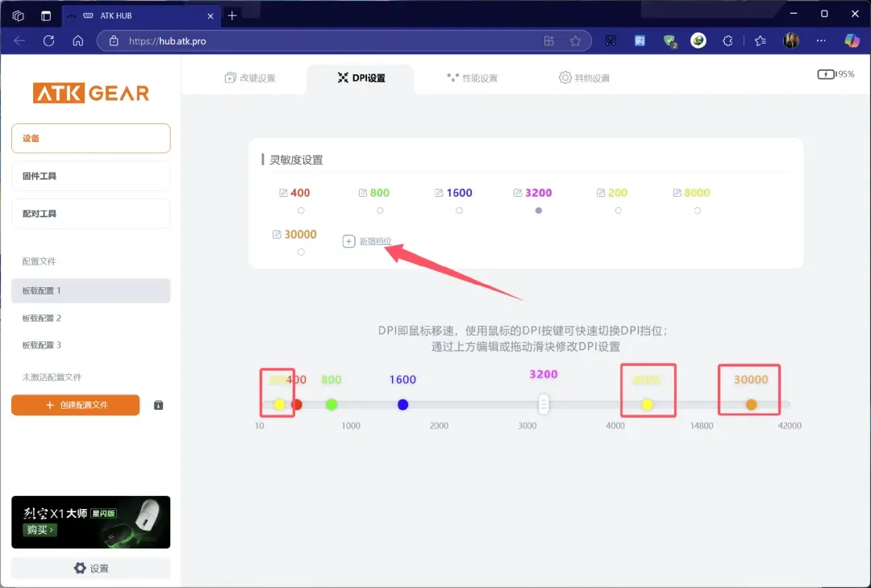Click the edit icon next to 30000

coord(277,235)
